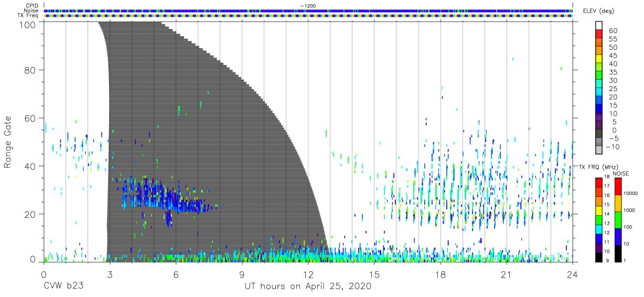Click the x-axis tick label 21
The image size is (644, 297).
pyautogui.click(x=507, y=274)
